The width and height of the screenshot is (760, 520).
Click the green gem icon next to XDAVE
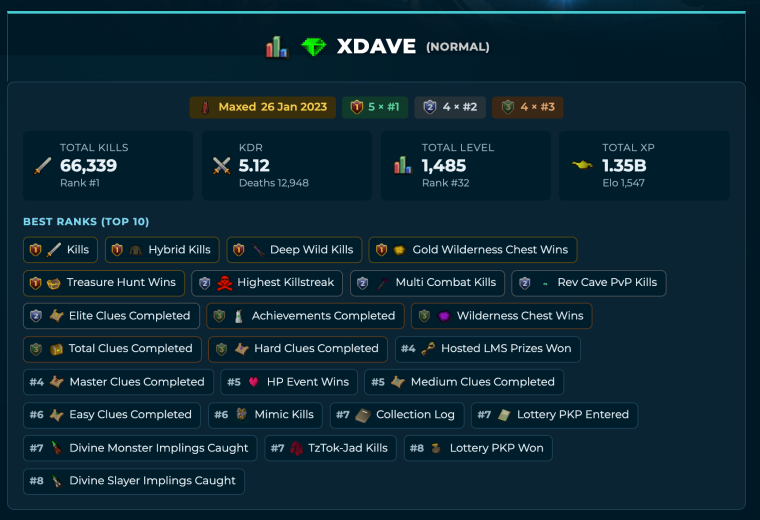[314, 47]
